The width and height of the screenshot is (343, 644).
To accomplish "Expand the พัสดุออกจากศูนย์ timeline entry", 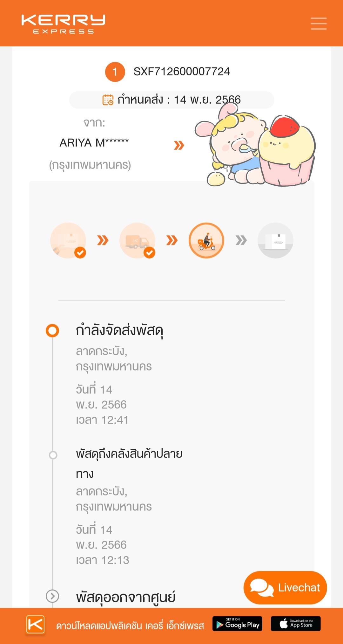I will 52,596.
